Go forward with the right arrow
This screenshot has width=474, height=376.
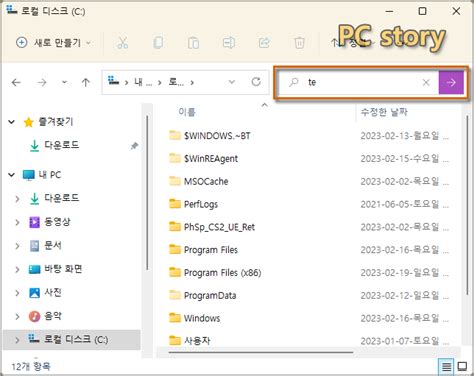[x=42, y=82]
